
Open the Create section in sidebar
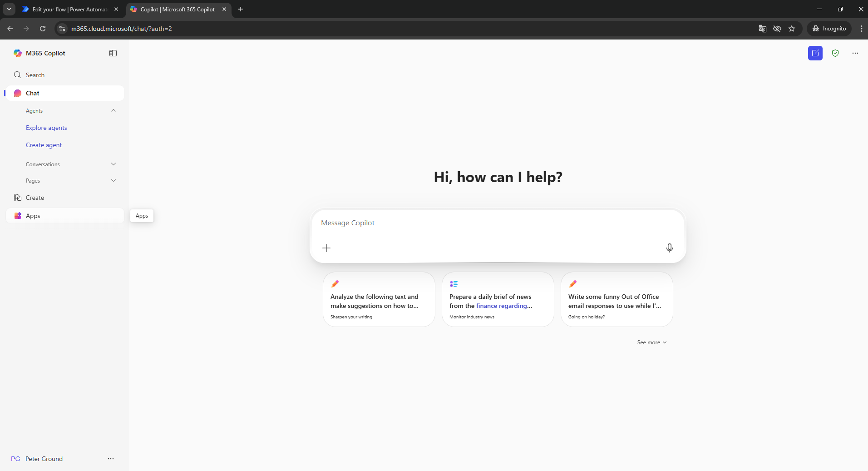click(x=35, y=198)
